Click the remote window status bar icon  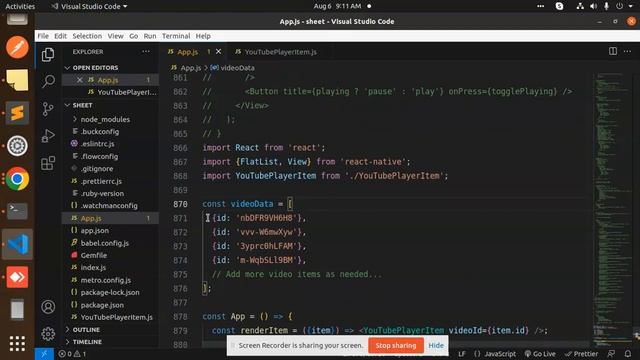click(x=44, y=354)
